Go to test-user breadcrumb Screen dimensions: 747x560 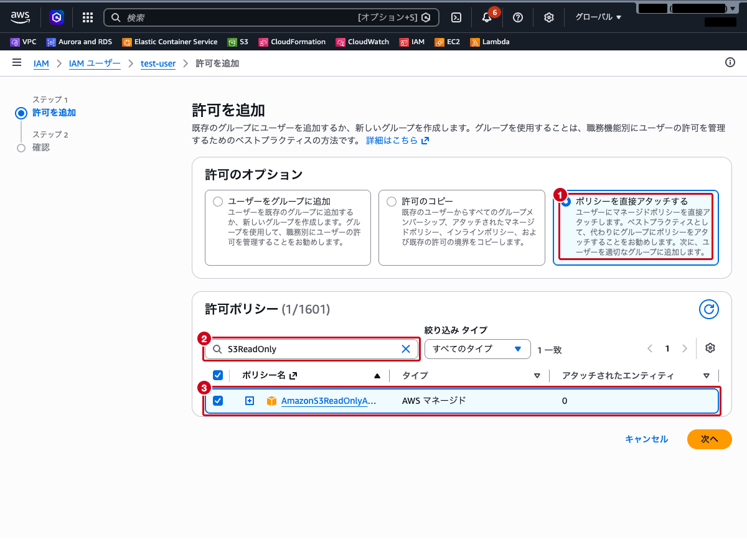(158, 63)
